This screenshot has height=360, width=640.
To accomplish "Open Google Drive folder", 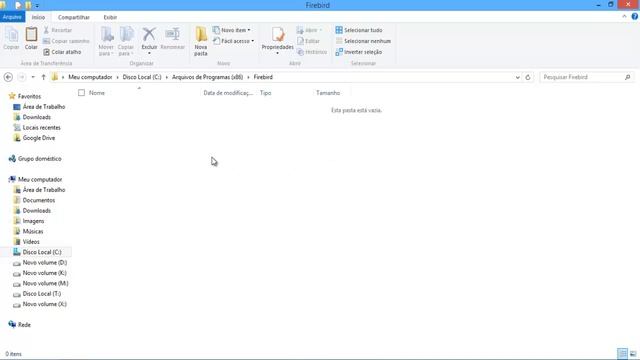I will coord(39,138).
